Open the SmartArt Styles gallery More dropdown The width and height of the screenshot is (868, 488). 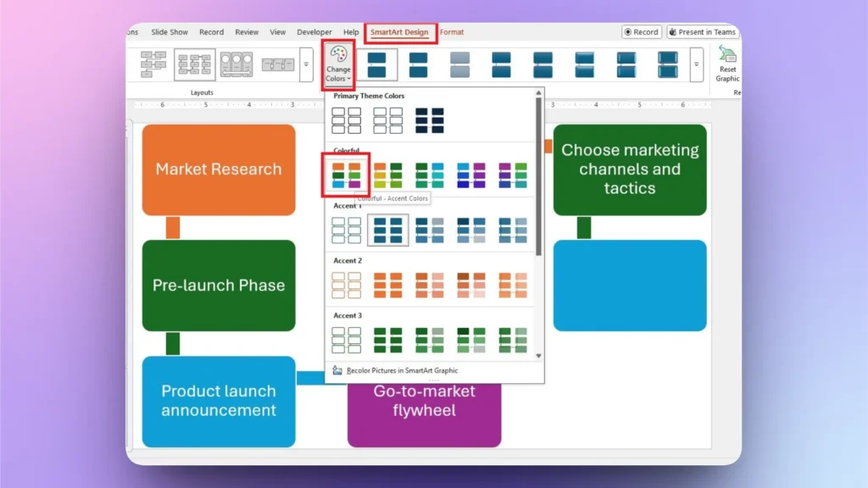[697, 64]
